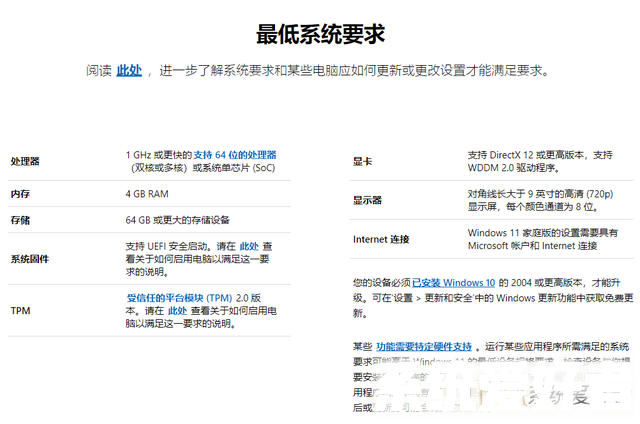Click the 此处 link in the intro sentence

(129, 70)
